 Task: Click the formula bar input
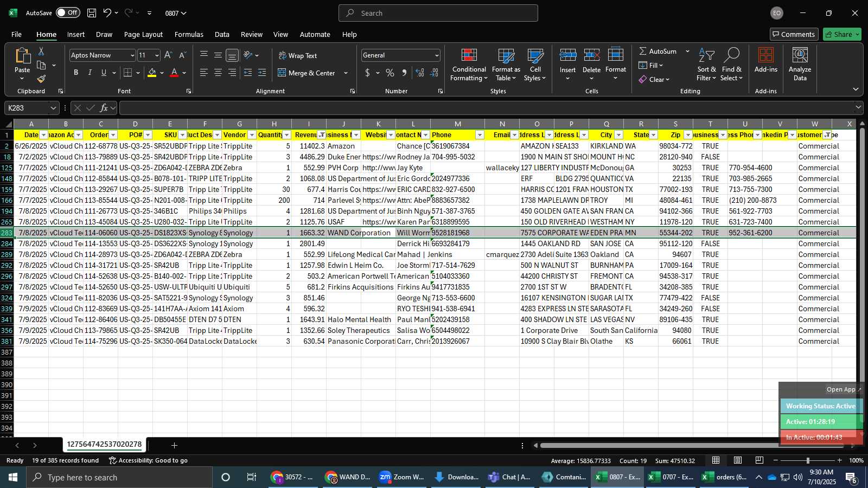pos(486,108)
